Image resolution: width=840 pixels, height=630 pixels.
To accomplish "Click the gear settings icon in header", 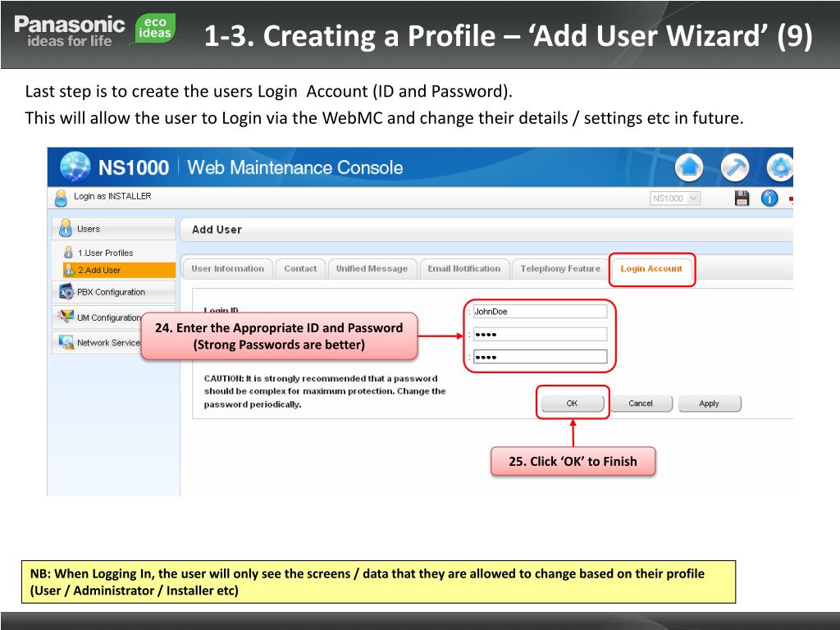I will 780,167.
